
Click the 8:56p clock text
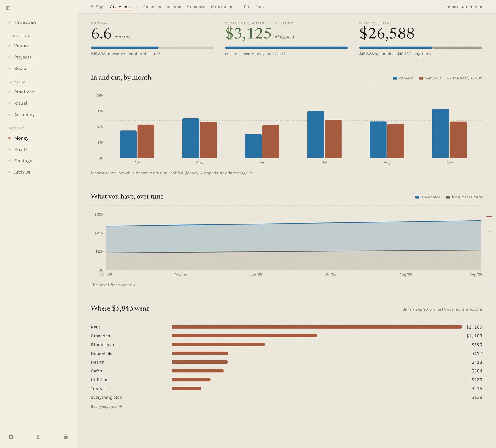97,7
